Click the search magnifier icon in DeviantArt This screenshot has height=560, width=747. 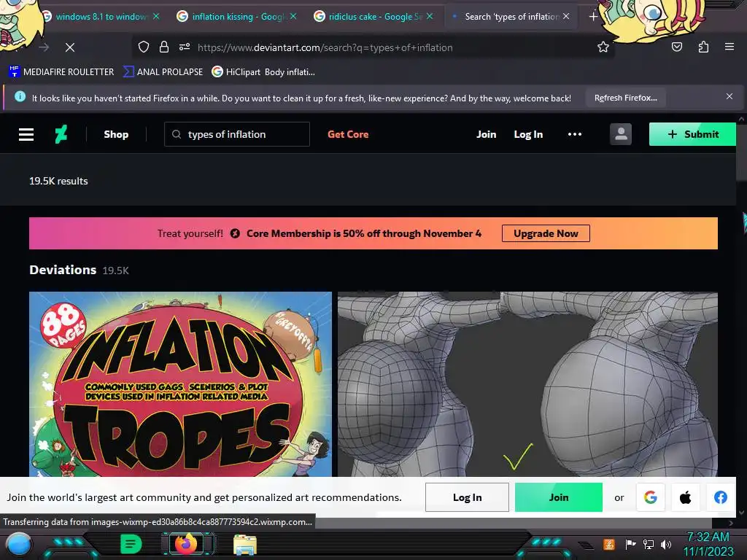pos(177,135)
